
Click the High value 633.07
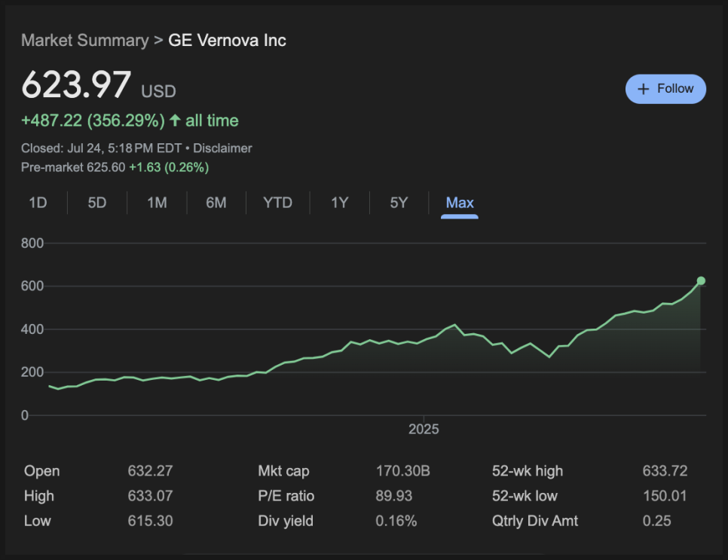point(151,496)
